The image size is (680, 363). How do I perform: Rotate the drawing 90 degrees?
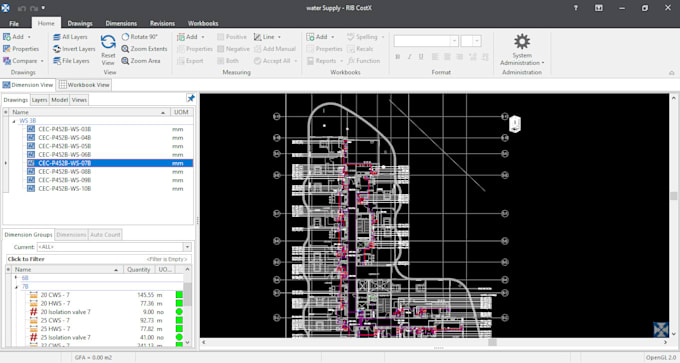click(x=139, y=37)
